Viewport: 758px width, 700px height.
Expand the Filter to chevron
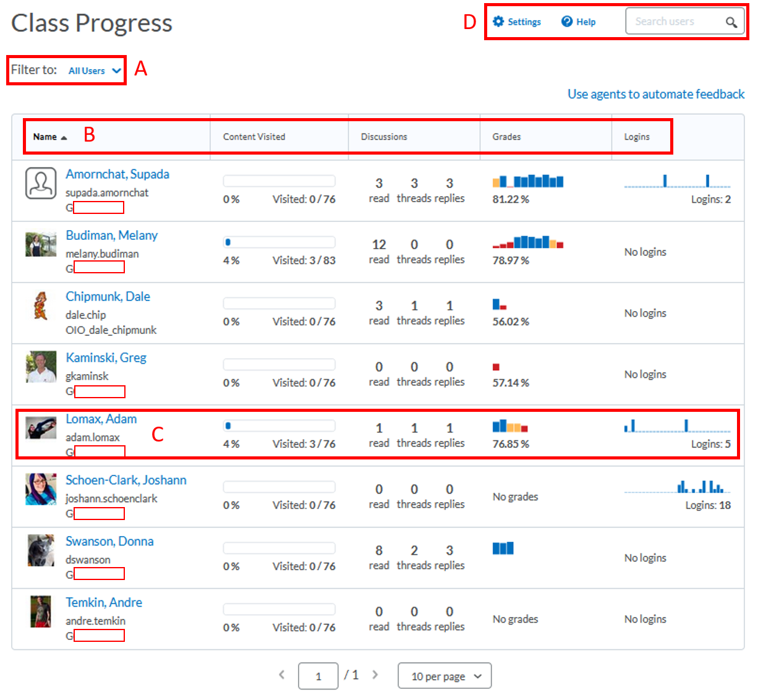point(117,70)
